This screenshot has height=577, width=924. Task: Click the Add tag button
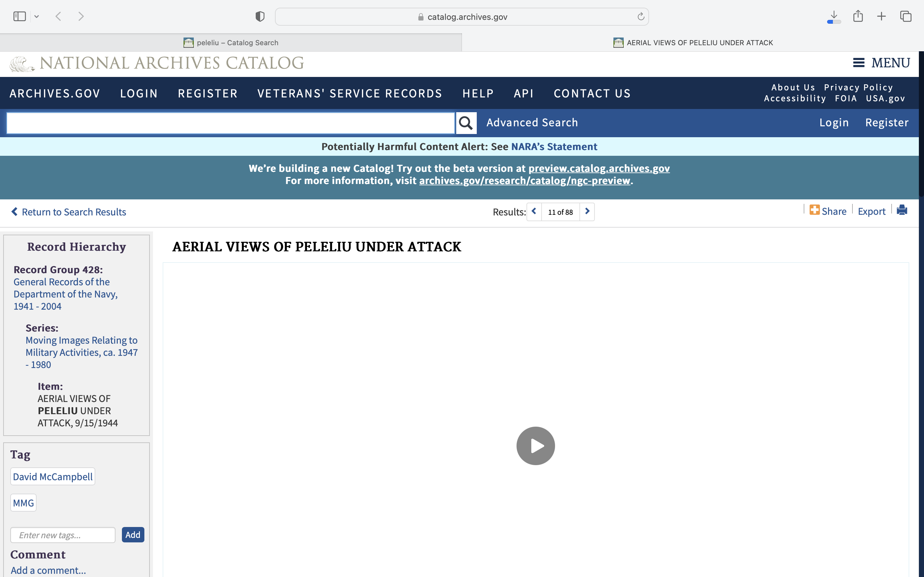click(133, 535)
